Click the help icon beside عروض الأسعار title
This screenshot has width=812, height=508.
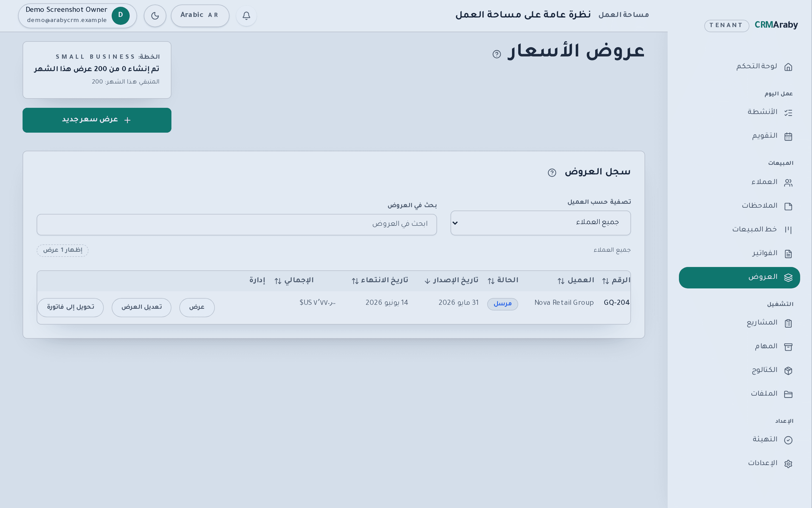click(497, 54)
